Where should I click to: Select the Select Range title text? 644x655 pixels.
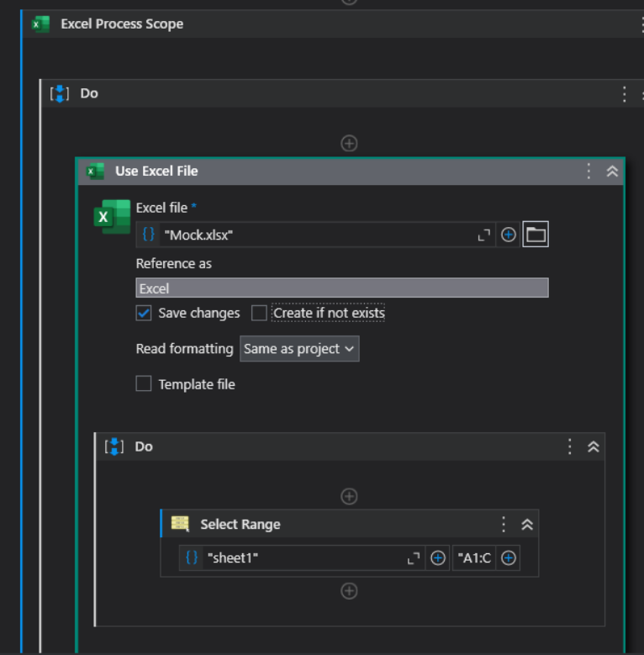tap(240, 524)
